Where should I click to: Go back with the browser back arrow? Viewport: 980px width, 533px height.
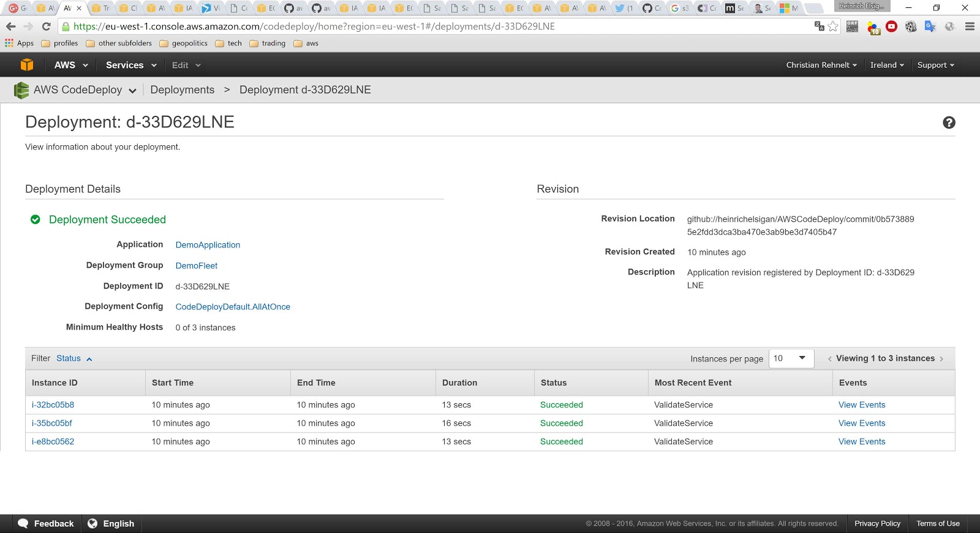click(10, 26)
